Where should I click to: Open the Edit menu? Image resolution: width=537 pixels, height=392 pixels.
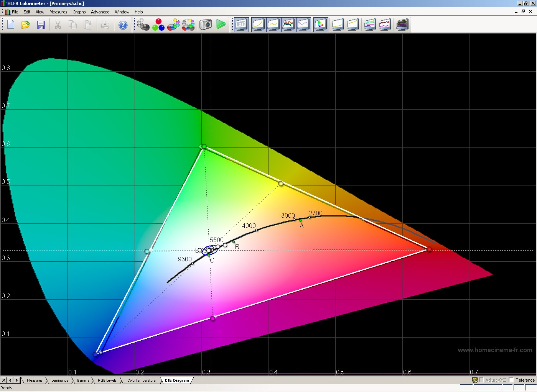27,12
